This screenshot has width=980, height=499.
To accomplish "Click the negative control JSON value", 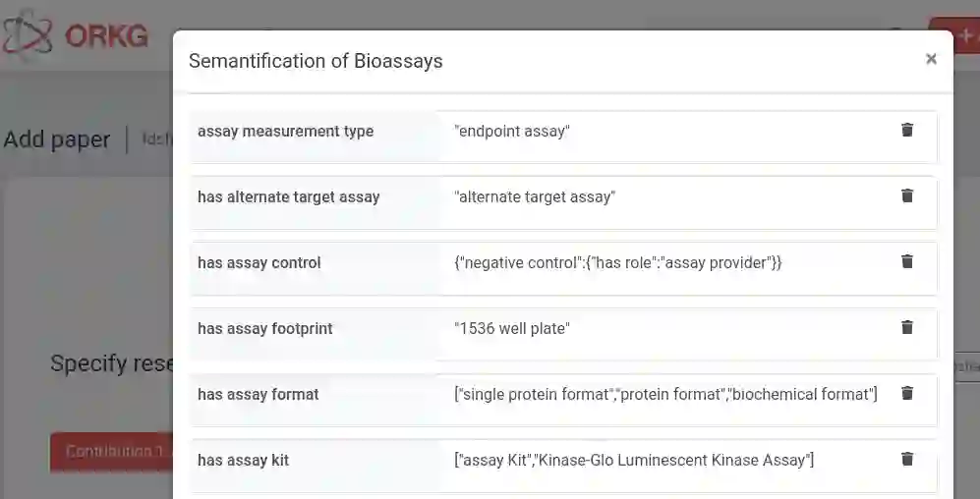I will (x=617, y=263).
